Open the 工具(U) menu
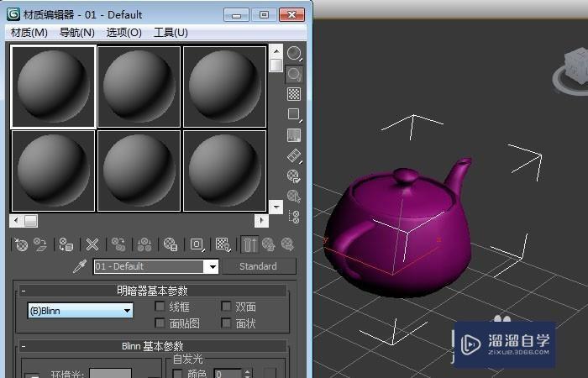The width and height of the screenshot is (588, 378). click(x=171, y=33)
